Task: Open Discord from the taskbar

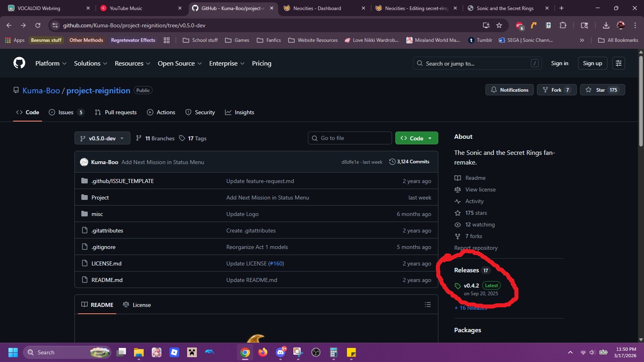Action: click(281, 352)
